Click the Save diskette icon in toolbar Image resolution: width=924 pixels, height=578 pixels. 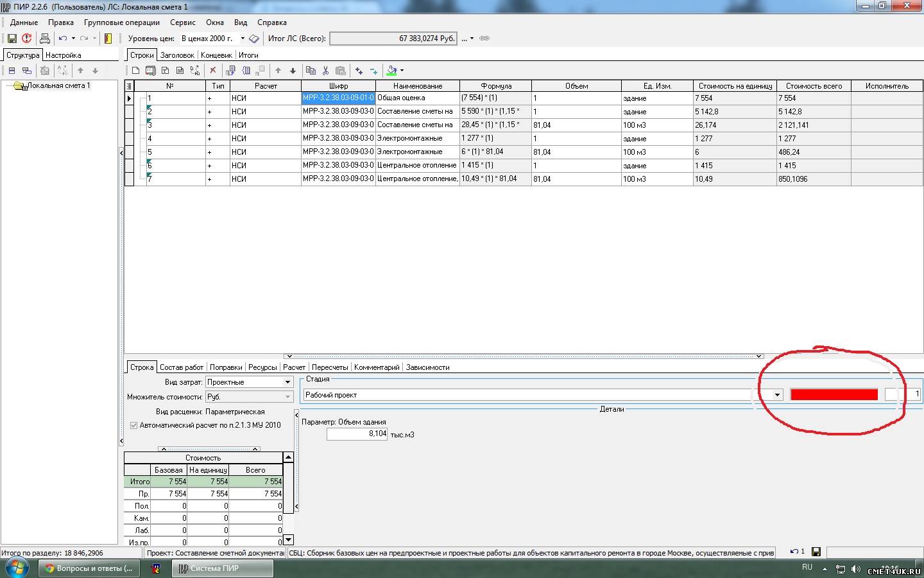tap(12, 39)
